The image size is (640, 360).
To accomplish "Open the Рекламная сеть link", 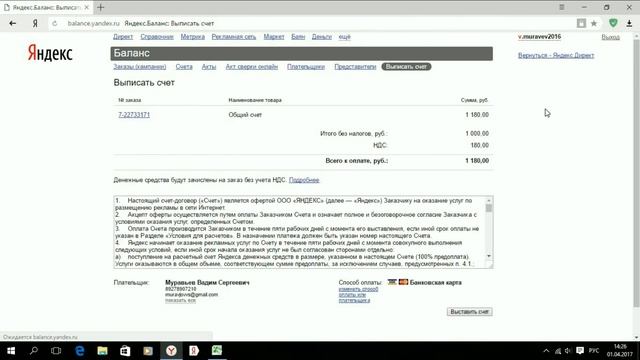I will pyautogui.click(x=234, y=37).
